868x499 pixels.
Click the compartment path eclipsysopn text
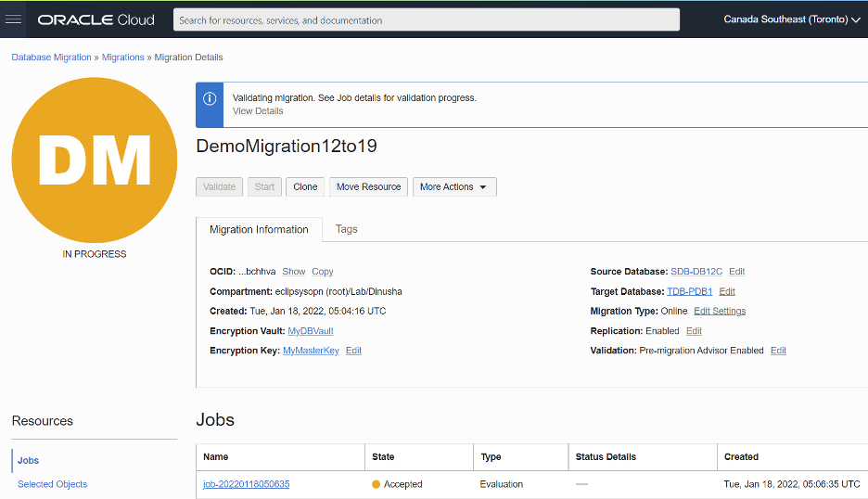(x=338, y=292)
